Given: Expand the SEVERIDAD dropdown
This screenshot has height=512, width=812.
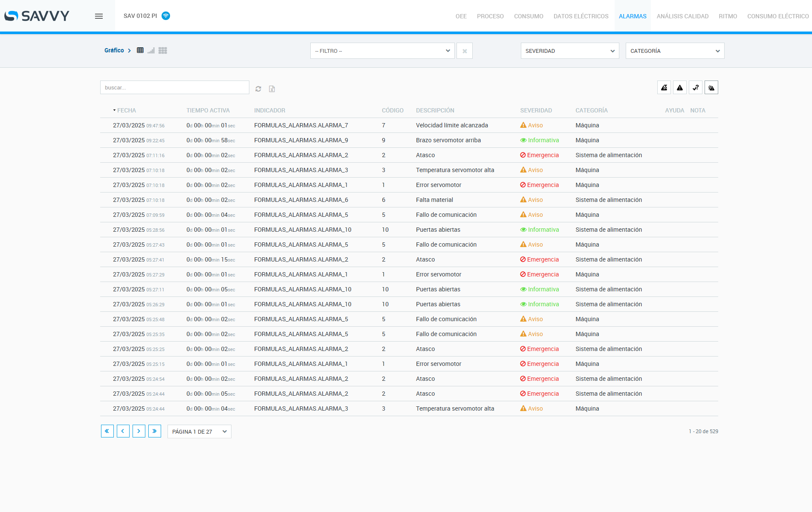Looking at the screenshot, I should pyautogui.click(x=569, y=51).
